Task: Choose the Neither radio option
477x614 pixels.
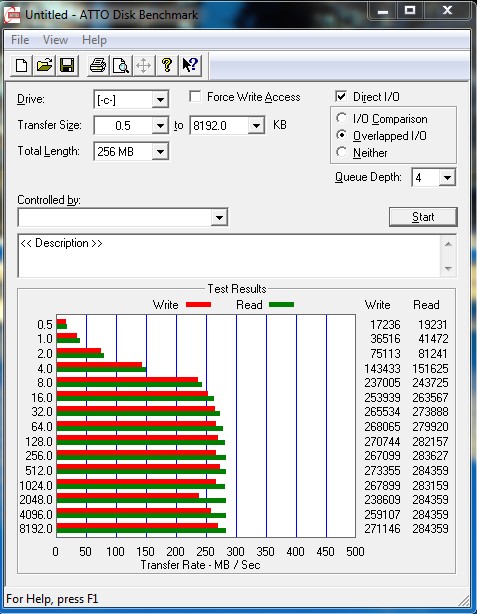Action: (x=341, y=152)
